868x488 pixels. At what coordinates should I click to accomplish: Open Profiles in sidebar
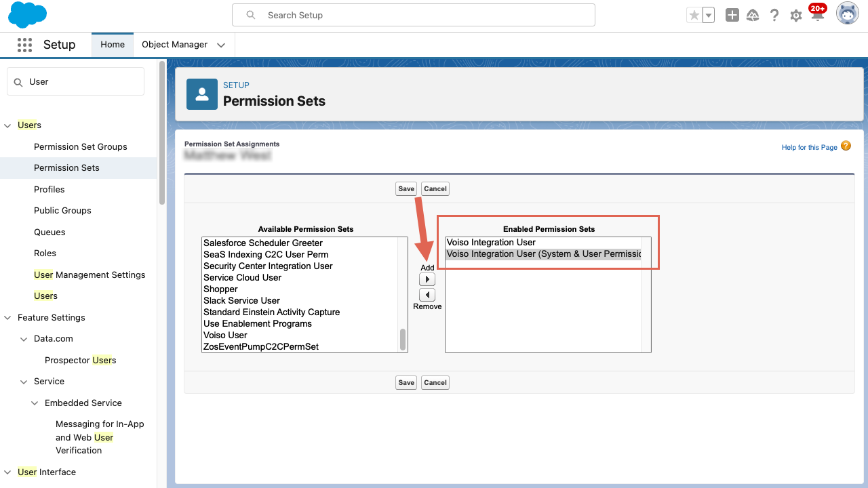click(x=50, y=189)
